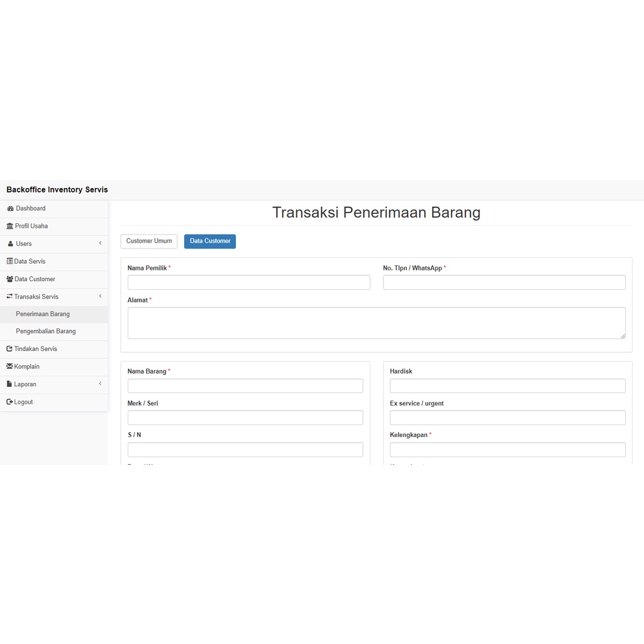Focus the Kelengkapan input field
644x644 pixels.
click(508, 450)
